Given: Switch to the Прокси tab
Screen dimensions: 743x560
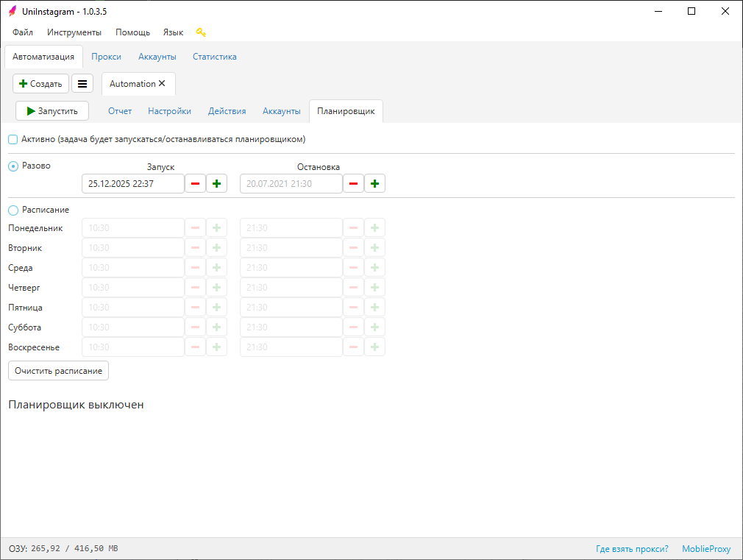Looking at the screenshot, I should tap(106, 57).
